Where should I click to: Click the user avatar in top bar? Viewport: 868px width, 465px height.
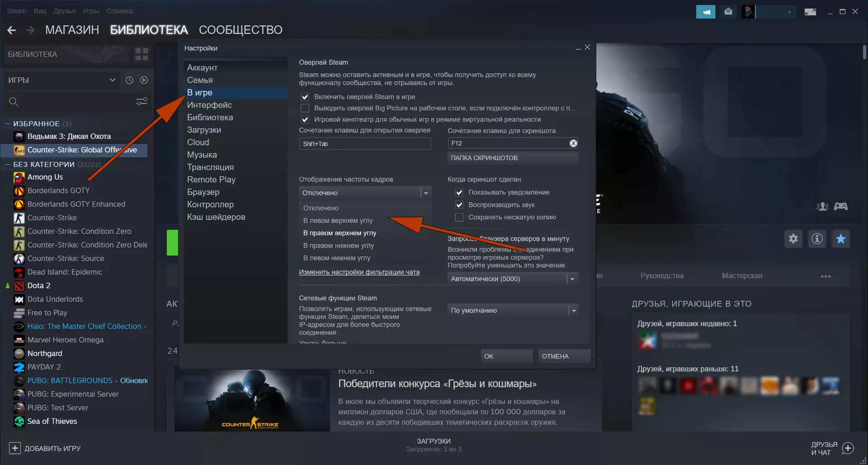tap(748, 12)
